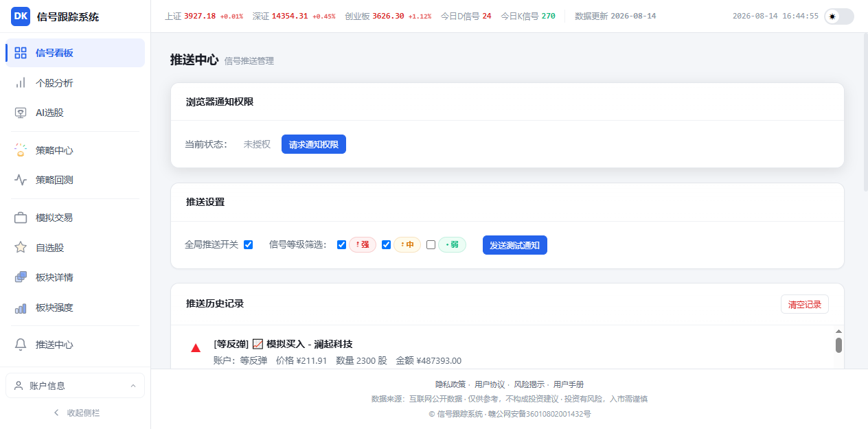
Task: Open the 隐私政策 link
Action: [x=450, y=384]
